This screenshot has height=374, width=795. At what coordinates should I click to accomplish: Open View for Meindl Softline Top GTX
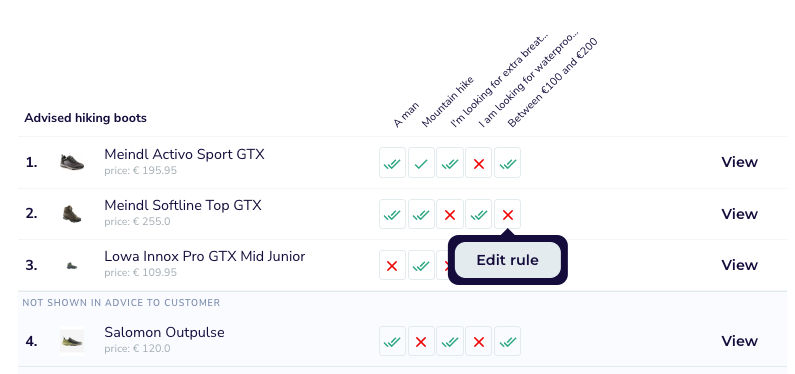pos(739,214)
